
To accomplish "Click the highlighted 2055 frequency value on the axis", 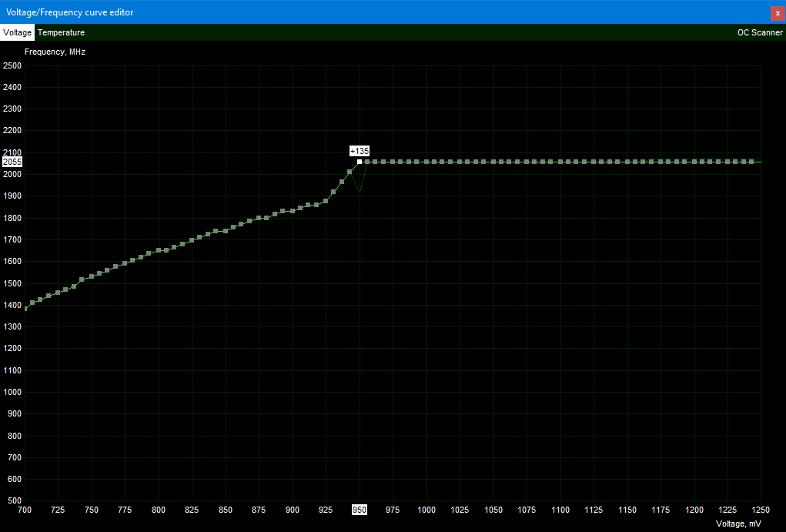I will tap(12, 162).
